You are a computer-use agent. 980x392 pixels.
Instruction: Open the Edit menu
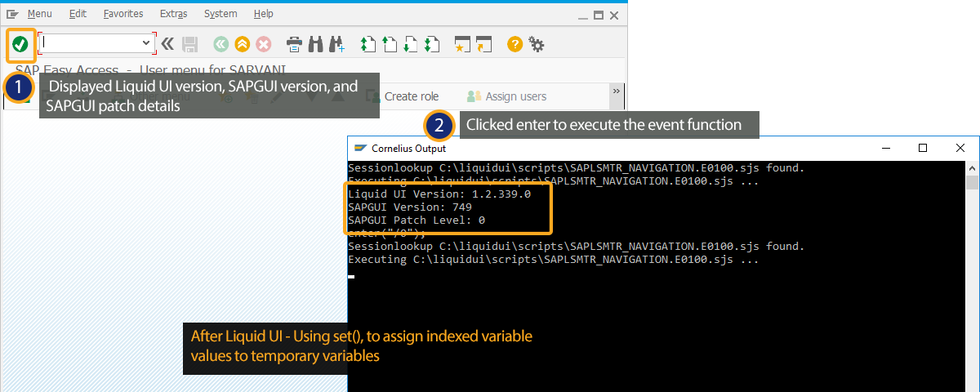click(78, 14)
